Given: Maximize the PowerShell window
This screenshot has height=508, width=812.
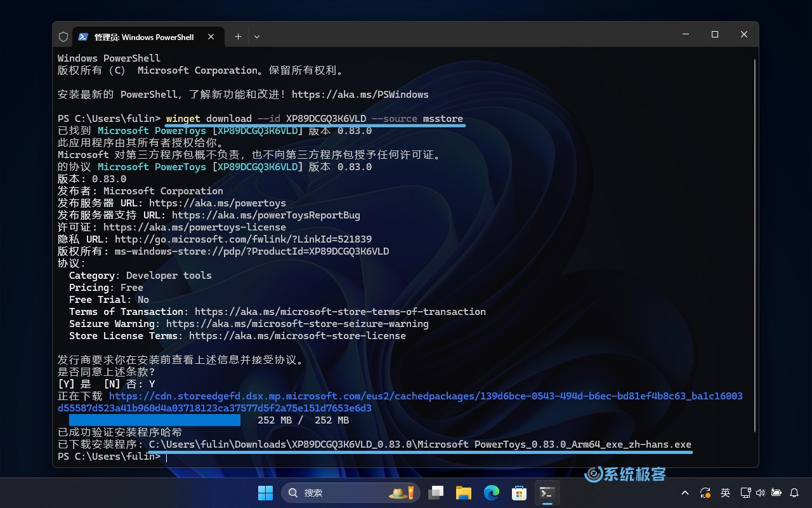Looking at the screenshot, I should [715, 34].
